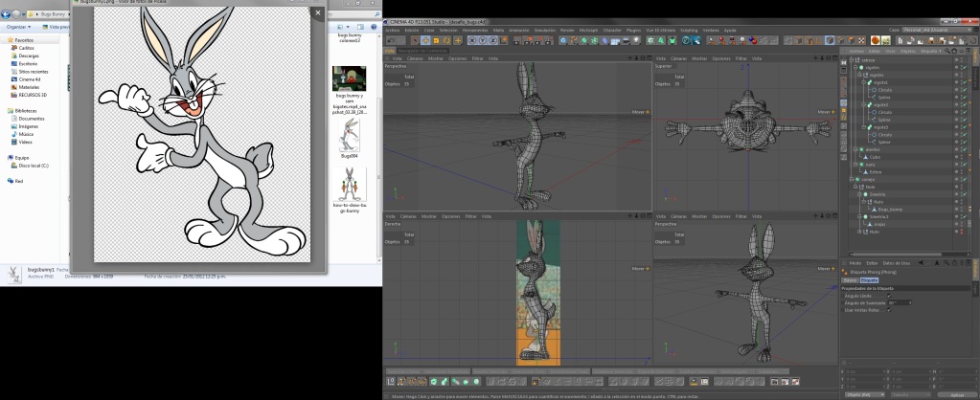The width and height of the screenshot is (980, 400).
Task: Open RECURSOS 3D in Explorer sidebar
Action: click(x=33, y=95)
